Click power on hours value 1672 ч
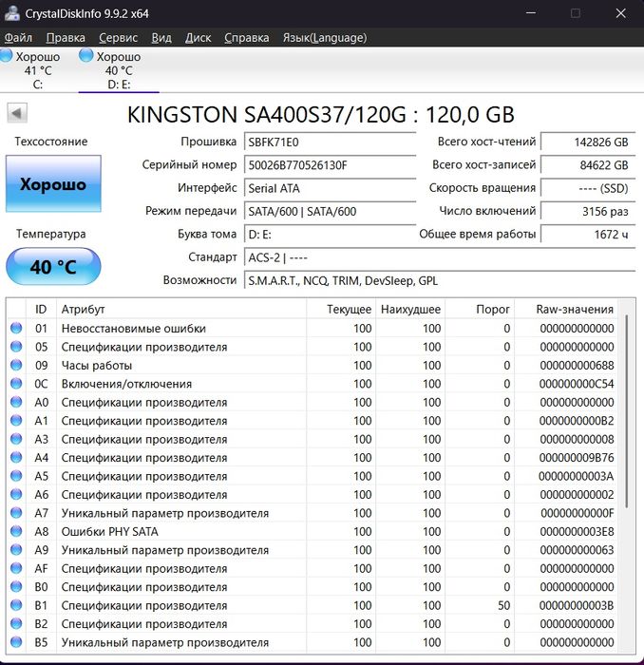Image resolution: width=644 pixels, height=665 pixels. 588,235
